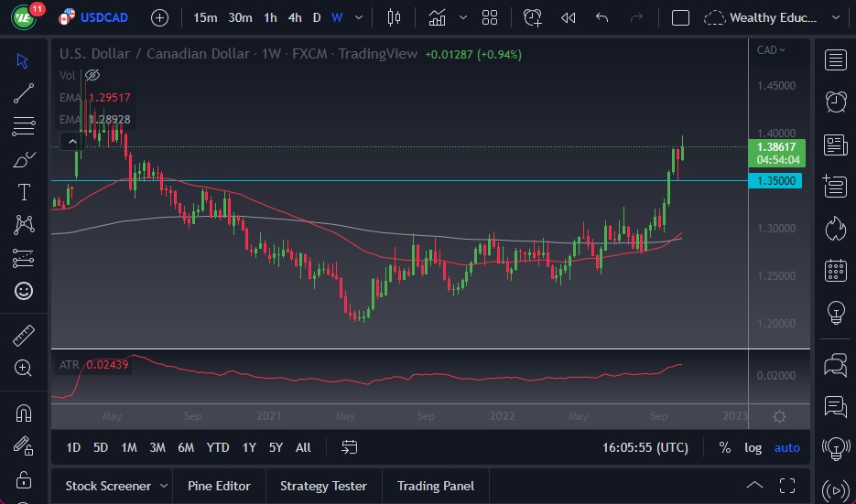This screenshot has height=504, width=856.
Task: Toggle auto scale on price axis
Action: (786, 447)
